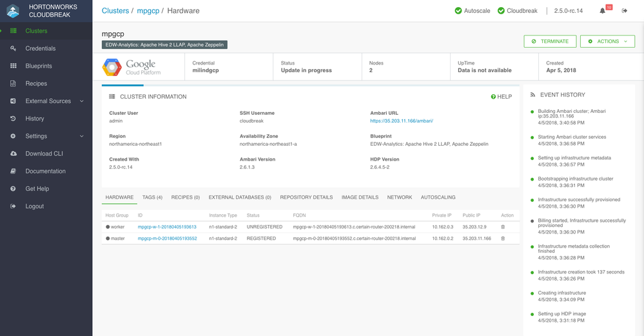Click the Clusters sidebar icon
The height and width of the screenshot is (336, 644).
[13, 31]
